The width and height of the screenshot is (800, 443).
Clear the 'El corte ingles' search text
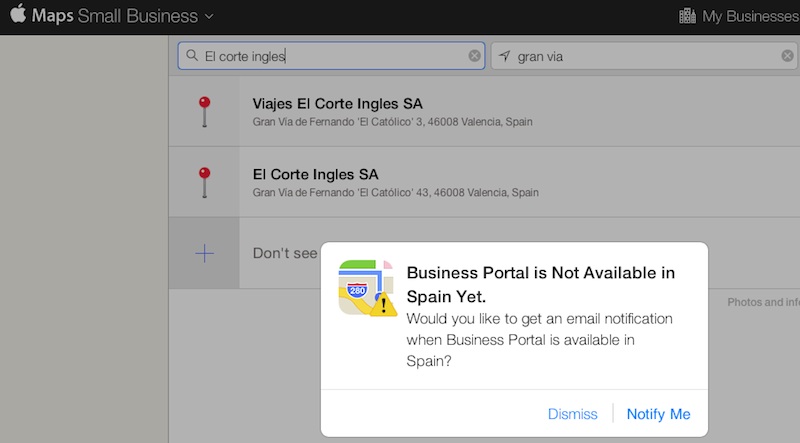click(x=474, y=56)
